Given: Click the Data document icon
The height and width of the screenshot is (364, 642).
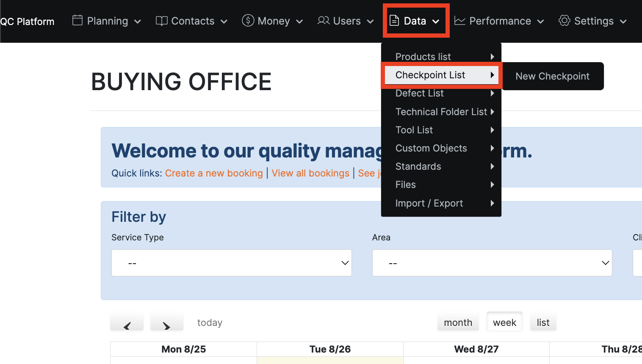Looking at the screenshot, I should (394, 21).
